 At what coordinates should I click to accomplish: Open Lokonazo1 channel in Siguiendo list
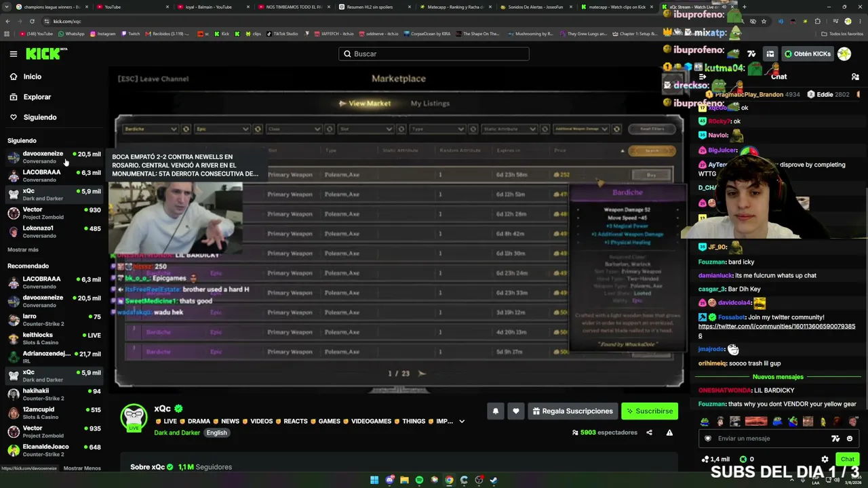tap(54, 231)
